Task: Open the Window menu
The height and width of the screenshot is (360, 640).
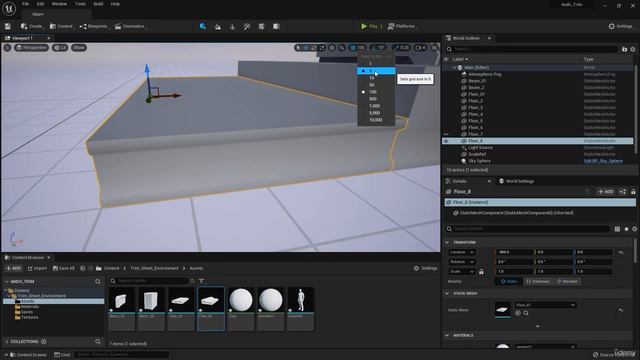Action: click(59, 4)
